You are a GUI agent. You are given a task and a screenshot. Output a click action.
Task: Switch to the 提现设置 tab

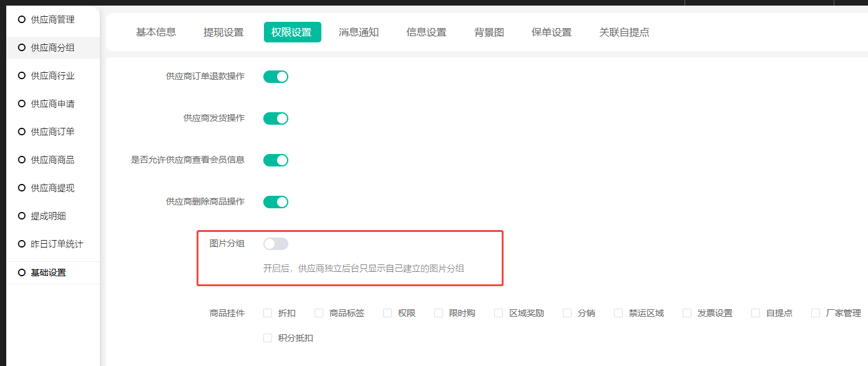(223, 32)
